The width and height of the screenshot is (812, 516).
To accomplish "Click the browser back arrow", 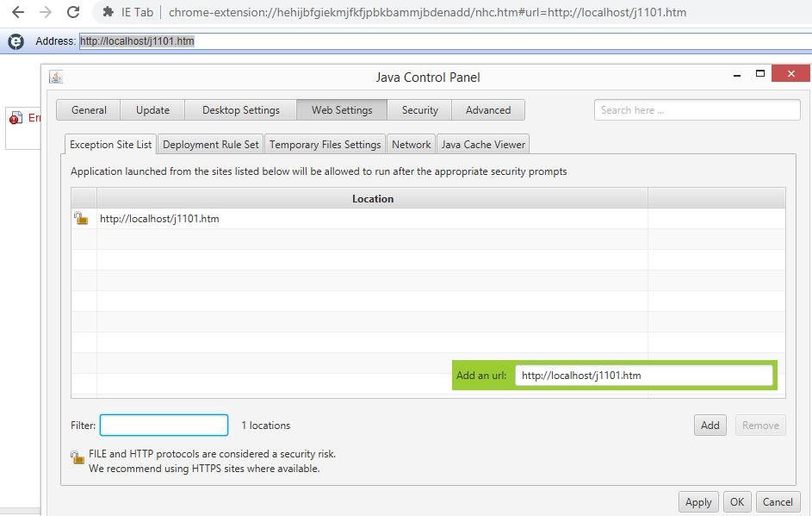I will click(17, 13).
